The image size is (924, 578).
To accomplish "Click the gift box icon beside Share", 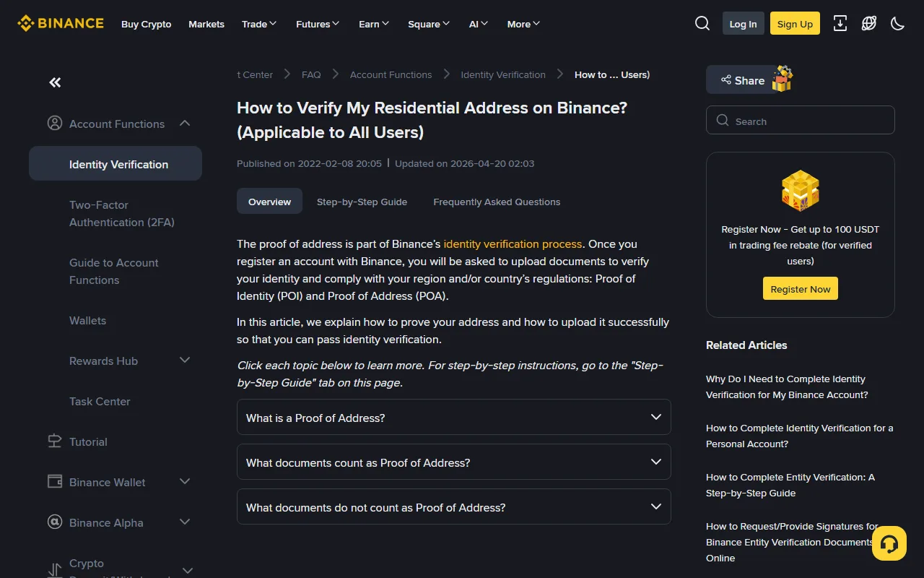I will click(783, 79).
